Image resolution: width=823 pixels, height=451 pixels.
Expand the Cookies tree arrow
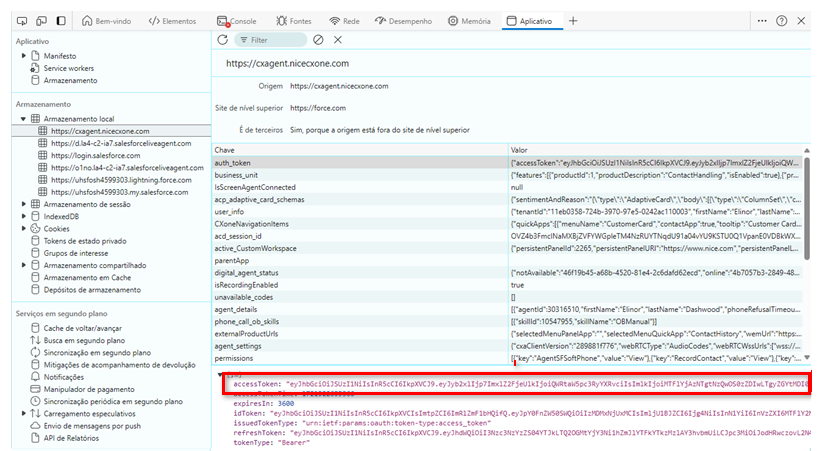24,228
